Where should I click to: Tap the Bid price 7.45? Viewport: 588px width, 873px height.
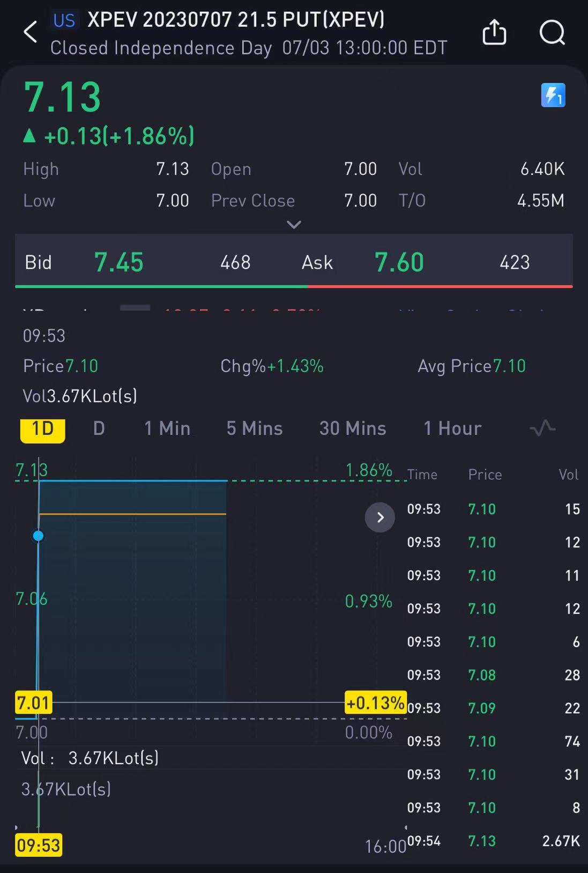119,262
